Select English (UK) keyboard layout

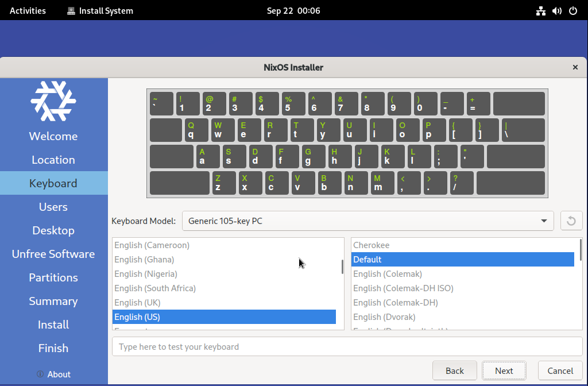(x=137, y=303)
